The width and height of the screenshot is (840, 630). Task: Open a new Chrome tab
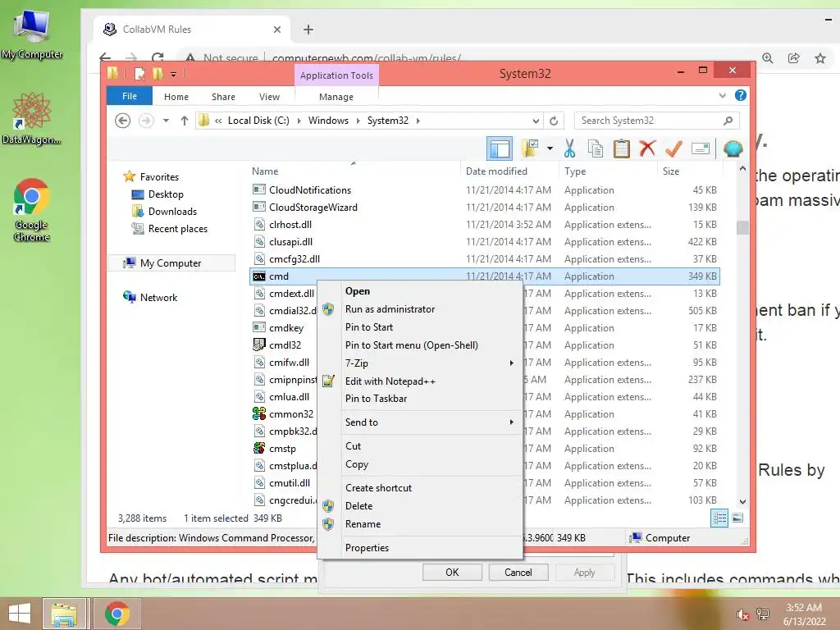tap(308, 30)
